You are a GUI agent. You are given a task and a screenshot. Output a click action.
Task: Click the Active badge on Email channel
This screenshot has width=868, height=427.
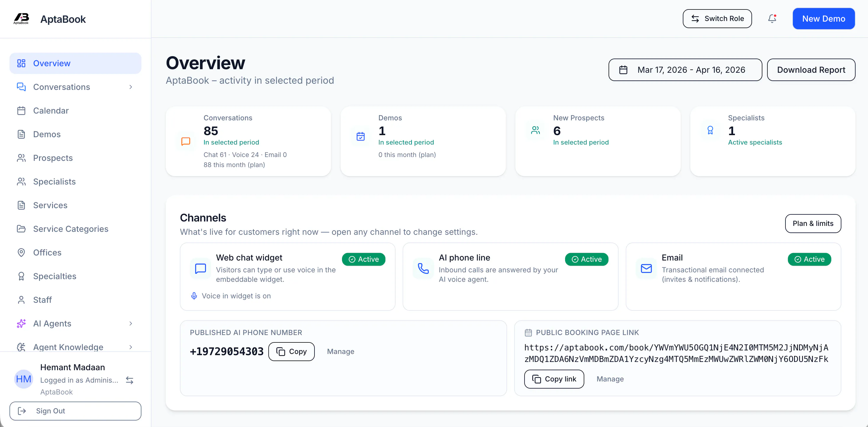[x=809, y=259]
